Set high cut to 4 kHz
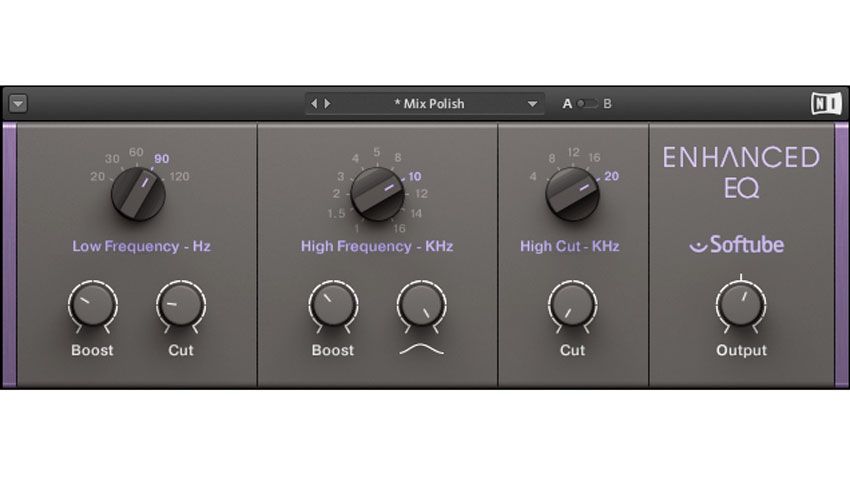 coord(533,177)
